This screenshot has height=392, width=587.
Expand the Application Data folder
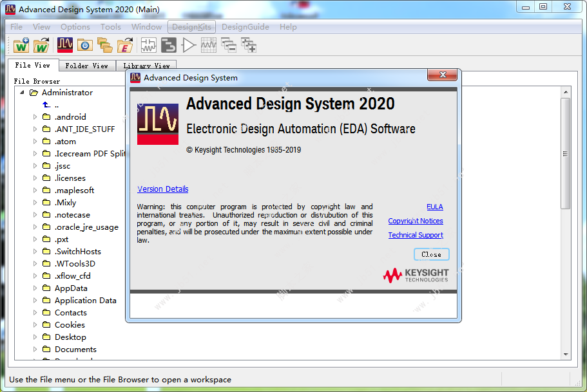coord(35,301)
